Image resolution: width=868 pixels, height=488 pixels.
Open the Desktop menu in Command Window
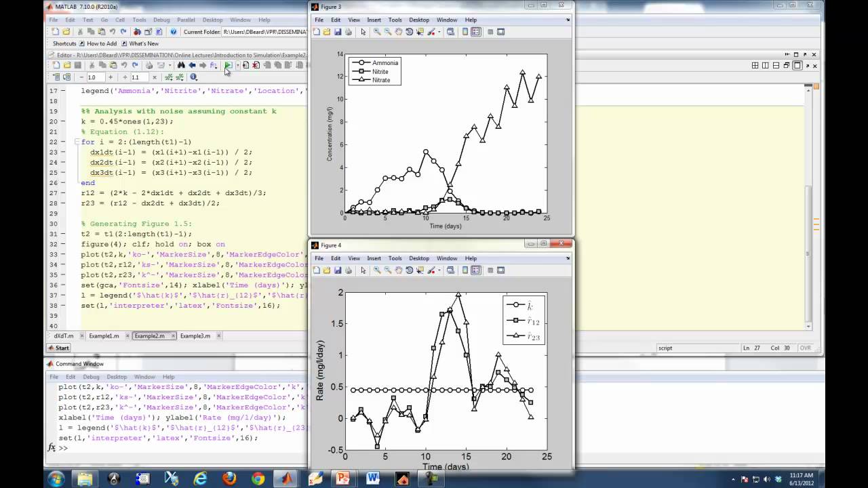(x=117, y=377)
